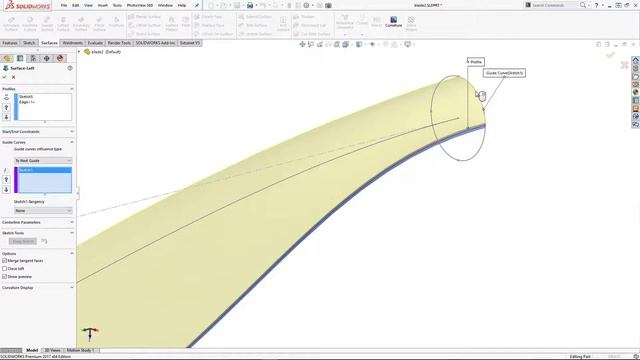The height and width of the screenshot is (360, 640).
Task: Select Edge<1> in the Profiles list
Action: pos(27,102)
